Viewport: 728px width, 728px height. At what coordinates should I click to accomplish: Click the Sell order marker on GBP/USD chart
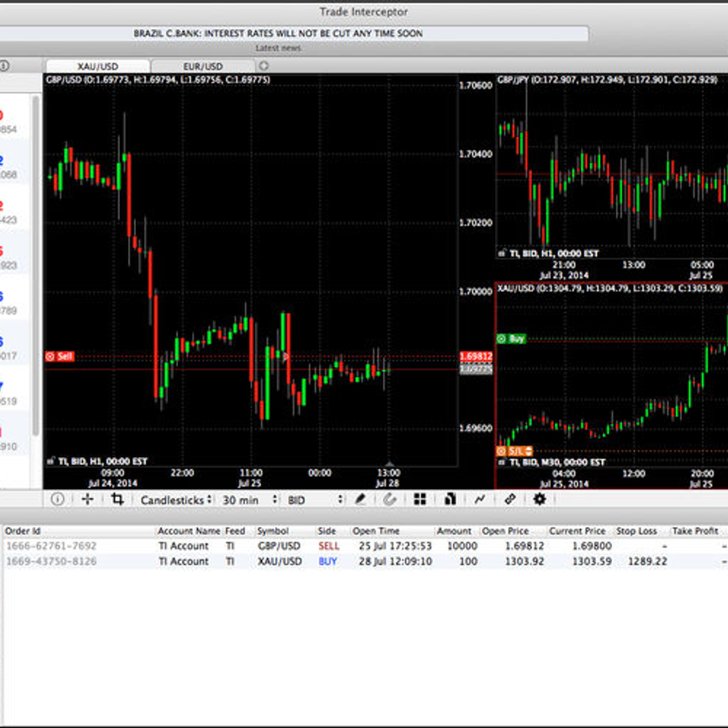pos(60,356)
